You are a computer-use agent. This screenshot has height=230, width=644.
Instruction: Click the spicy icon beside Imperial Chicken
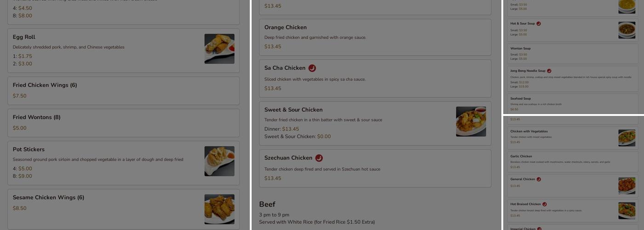coord(539,229)
